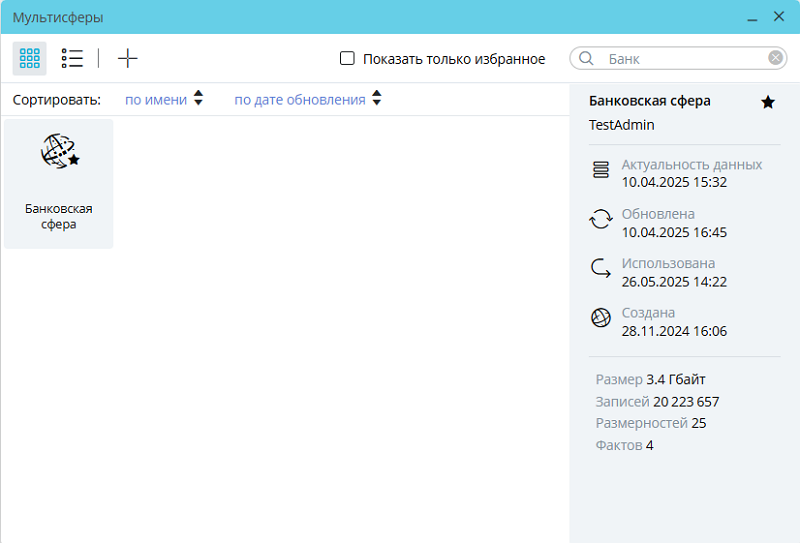Screen dimensions: 800x543
Task: Open the Банковская сфера multisphere tile
Action: click(x=59, y=183)
